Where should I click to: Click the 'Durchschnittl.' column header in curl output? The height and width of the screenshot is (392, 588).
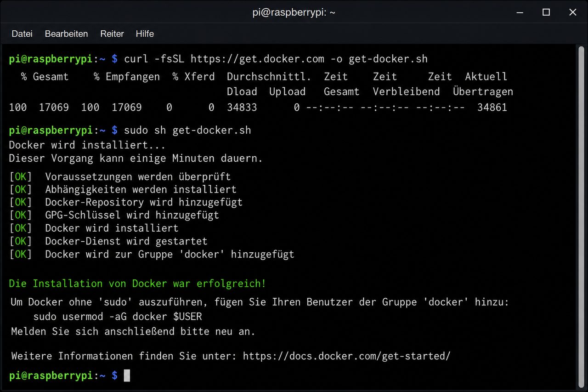[x=269, y=76]
